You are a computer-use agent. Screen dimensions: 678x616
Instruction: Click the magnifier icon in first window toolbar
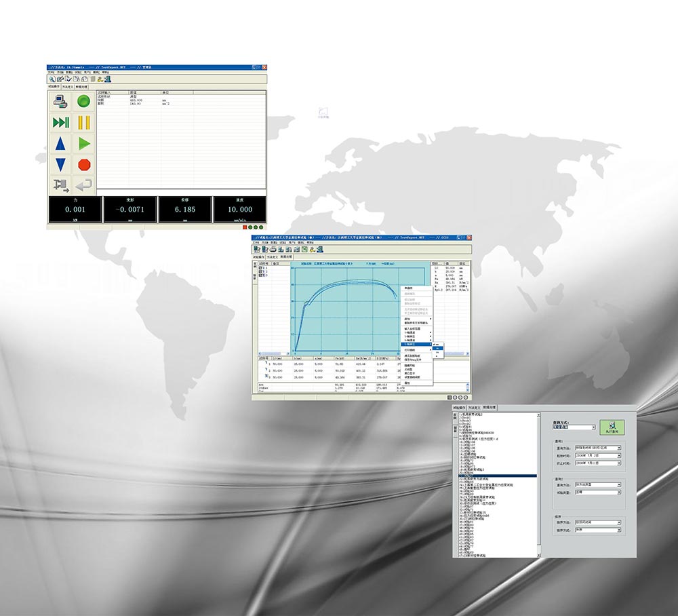click(52, 79)
